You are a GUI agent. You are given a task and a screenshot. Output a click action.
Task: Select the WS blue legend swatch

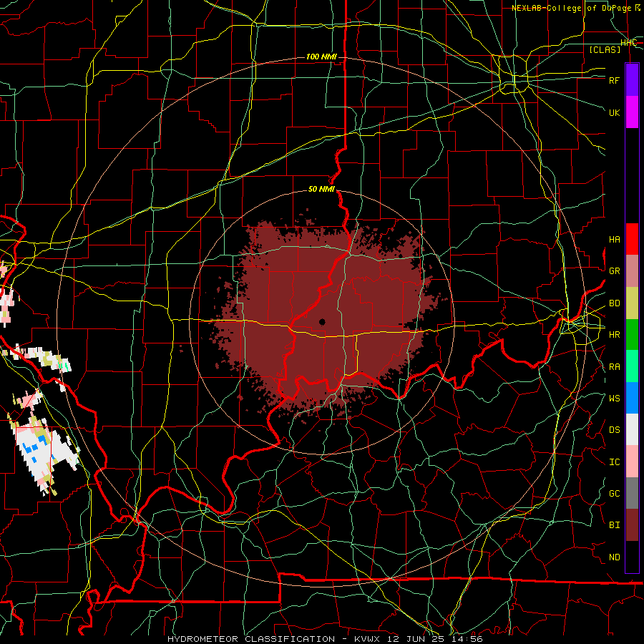(632, 398)
